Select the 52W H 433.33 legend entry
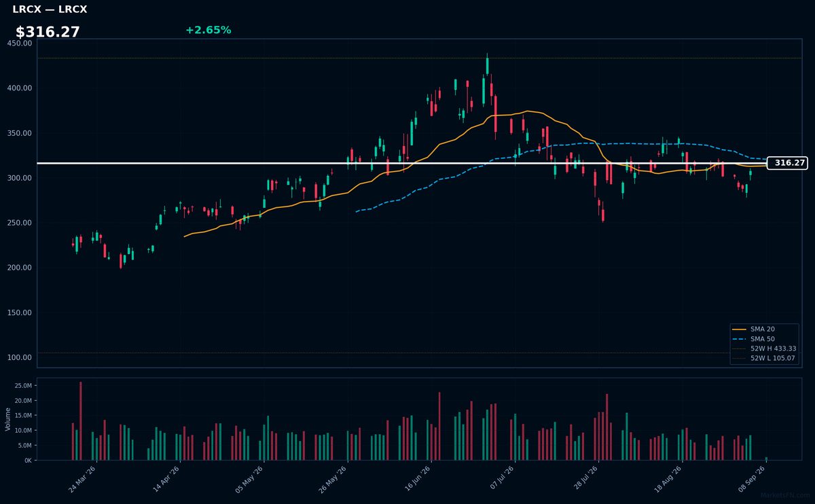The width and height of the screenshot is (815, 504). tap(764, 348)
